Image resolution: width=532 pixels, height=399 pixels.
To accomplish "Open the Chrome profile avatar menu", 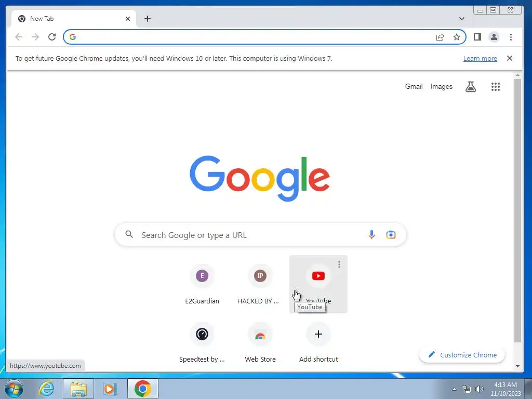I will [x=494, y=37].
